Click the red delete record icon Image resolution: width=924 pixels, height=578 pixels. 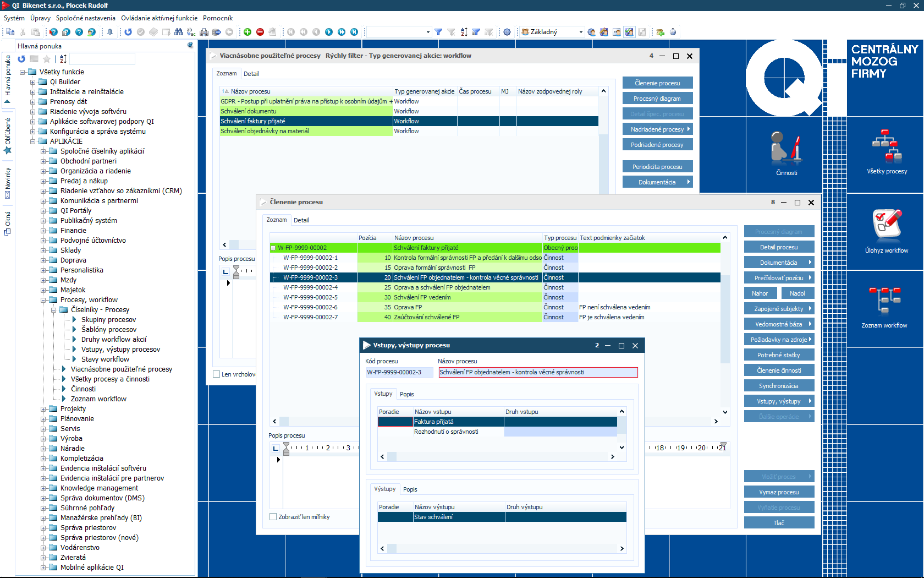(x=260, y=32)
